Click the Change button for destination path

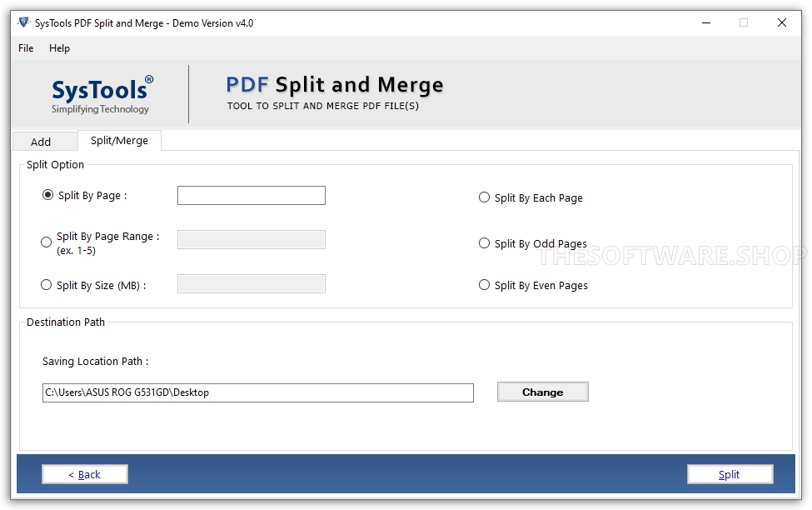[542, 392]
